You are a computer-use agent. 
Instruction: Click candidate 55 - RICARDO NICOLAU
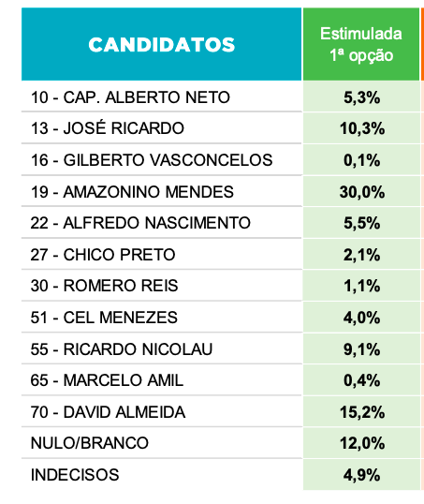coord(122,349)
